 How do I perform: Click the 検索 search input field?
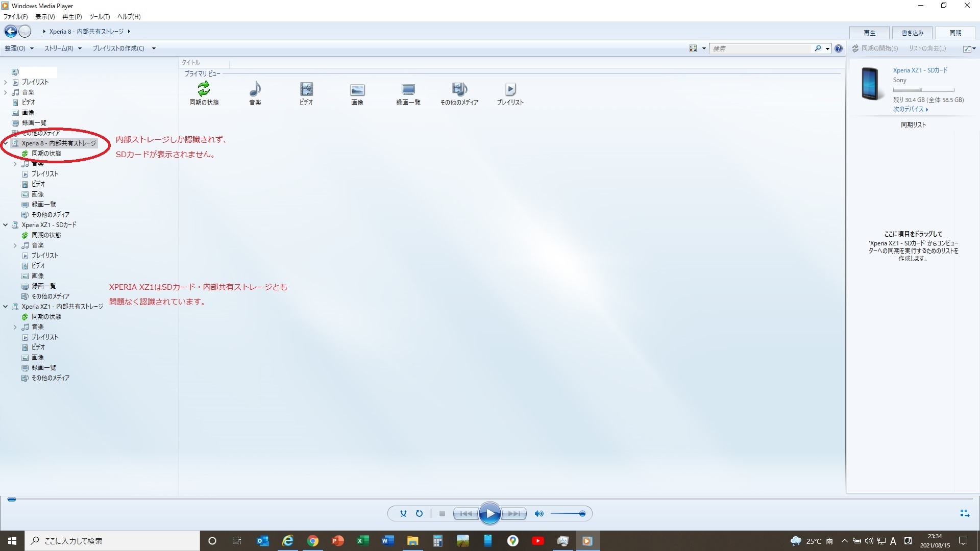761,48
